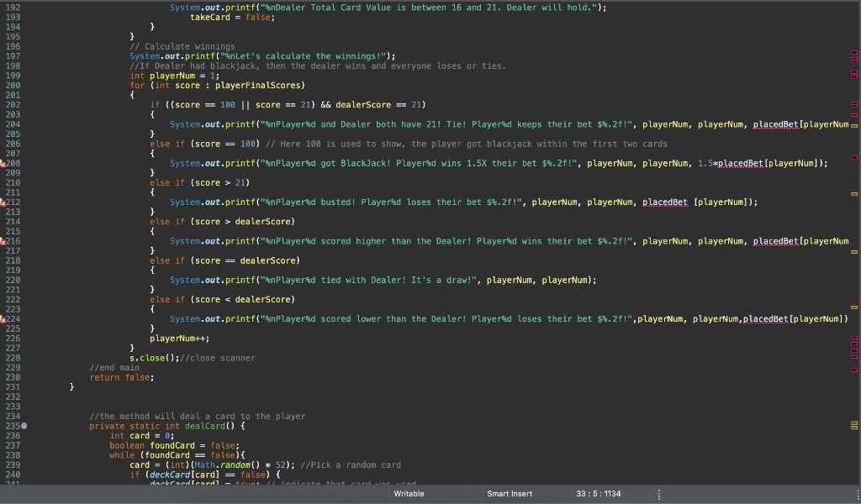Click cursor position 33 : 5 : 1134
Image resolution: width=861 pixels, height=504 pixels.
(598, 494)
